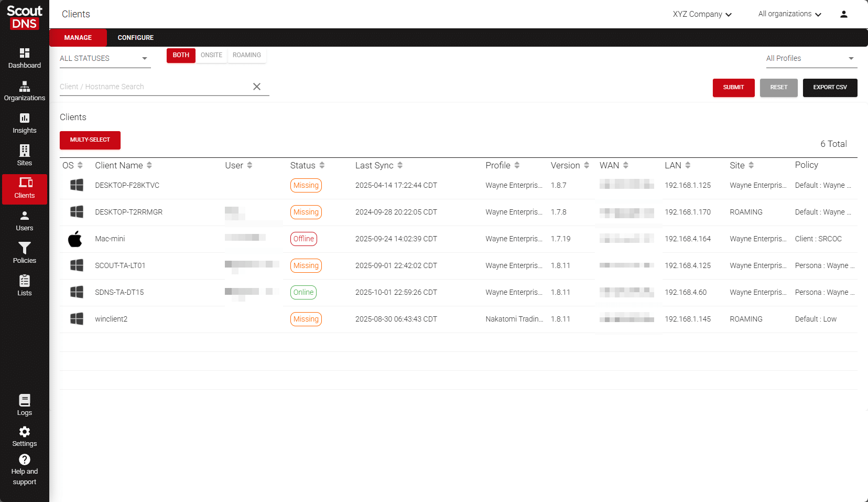This screenshot has height=502, width=868.
Task: Open the Insights panel
Action: tap(25, 123)
